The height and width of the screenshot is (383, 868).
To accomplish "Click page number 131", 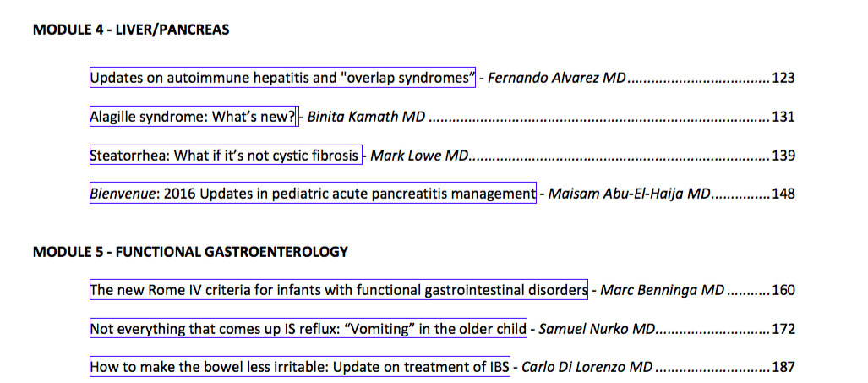I will [783, 117].
